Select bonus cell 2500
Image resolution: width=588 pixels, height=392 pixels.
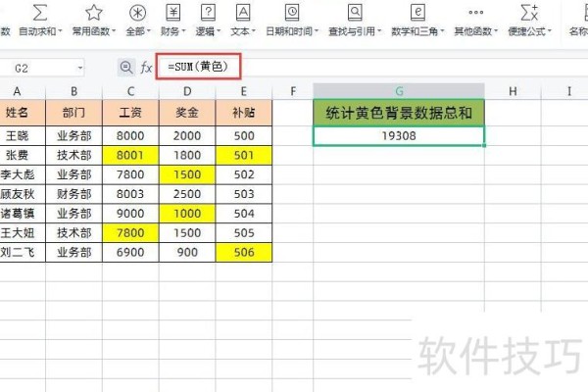(187, 194)
